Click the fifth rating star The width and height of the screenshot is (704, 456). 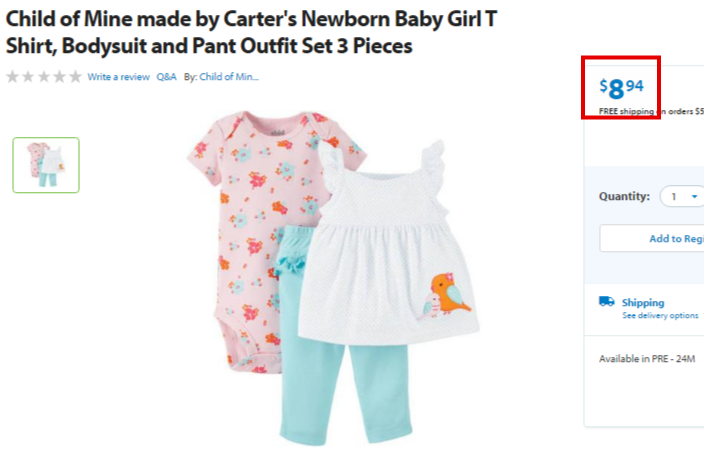pyautogui.click(x=75, y=77)
